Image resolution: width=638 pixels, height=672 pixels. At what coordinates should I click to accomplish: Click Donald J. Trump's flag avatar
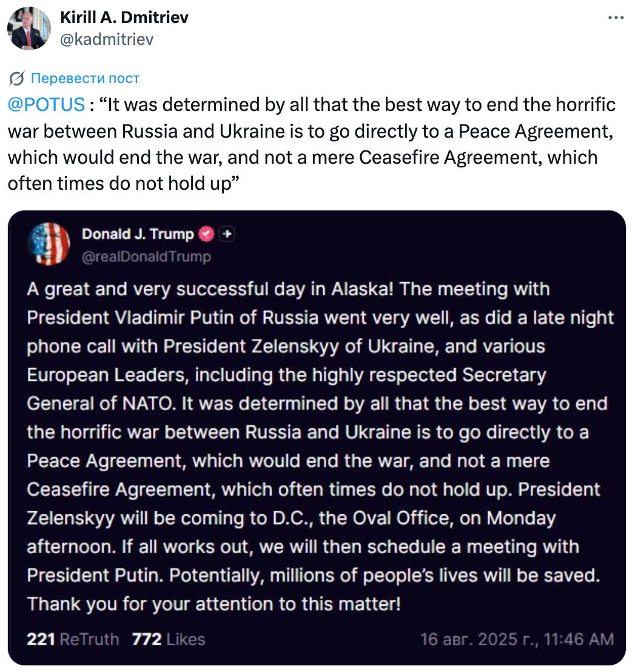tap(50, 243)
